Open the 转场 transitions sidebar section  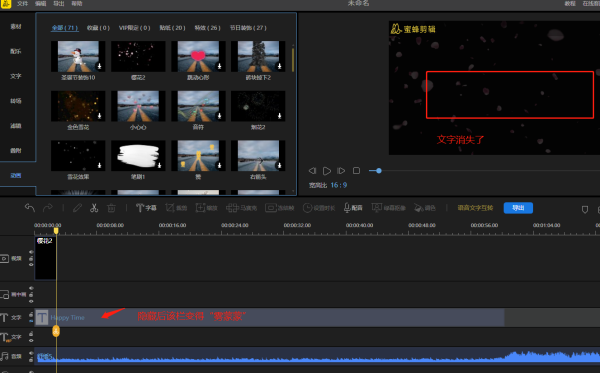(16, 101)
